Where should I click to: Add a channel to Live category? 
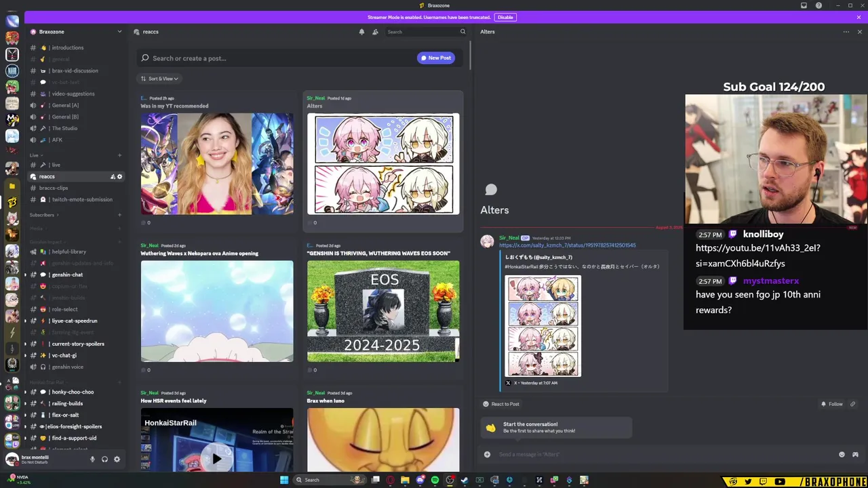tap(119, 155)
